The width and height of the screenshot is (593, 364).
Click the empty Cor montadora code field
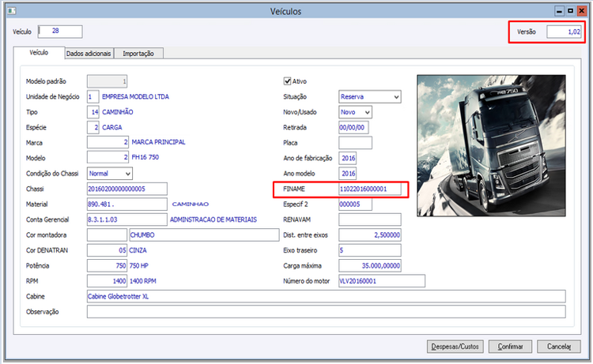107,235
